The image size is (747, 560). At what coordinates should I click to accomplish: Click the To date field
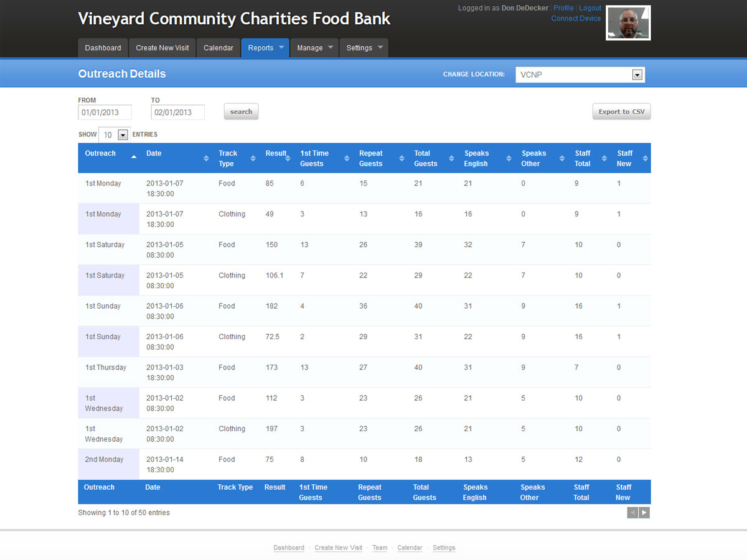point(178,113)
